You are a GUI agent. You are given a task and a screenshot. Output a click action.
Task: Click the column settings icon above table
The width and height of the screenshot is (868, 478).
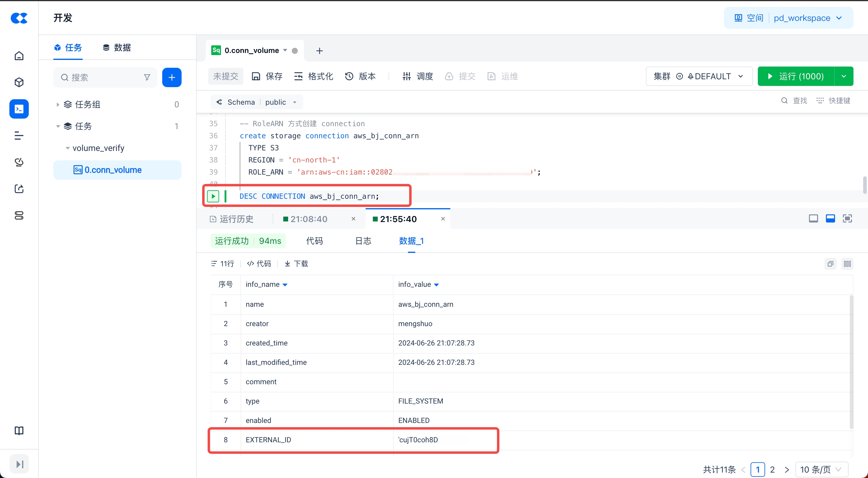pyautogui.click(x=847, y=264)
